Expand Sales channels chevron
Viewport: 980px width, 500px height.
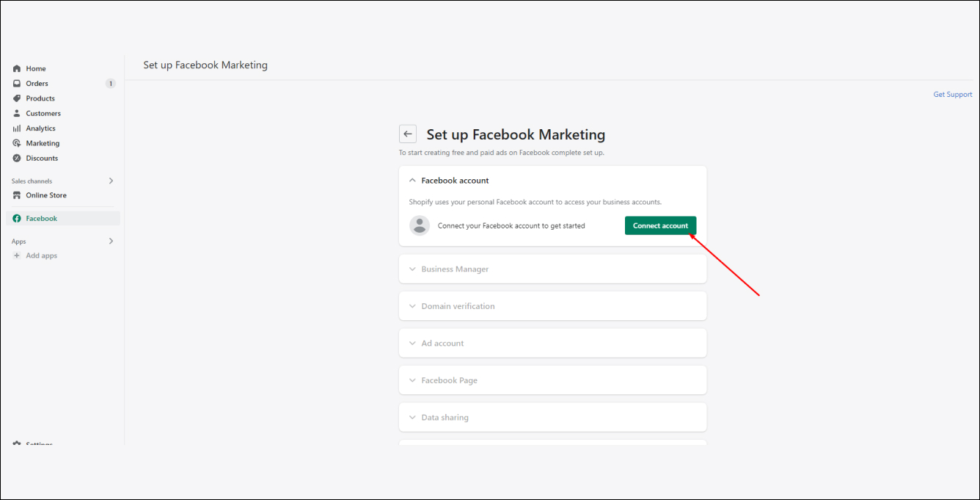[x=111, y=181]
